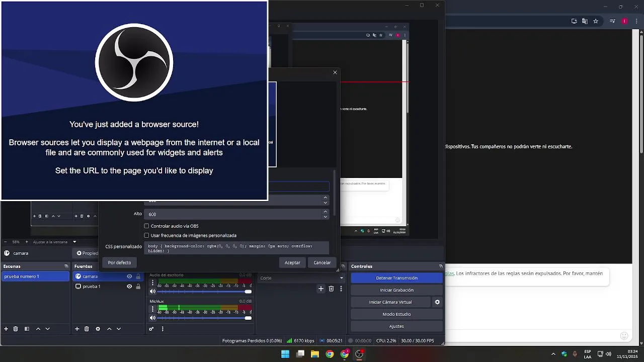Screen dimensions: 644x362
Task: Open audio mixer three-dot menu at panel bottom
Action: tap(163, 329)
